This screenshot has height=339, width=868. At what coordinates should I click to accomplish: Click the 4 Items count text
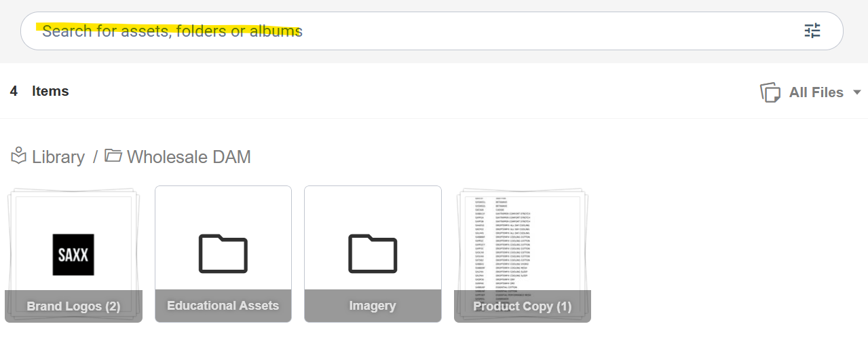point(39,91)
